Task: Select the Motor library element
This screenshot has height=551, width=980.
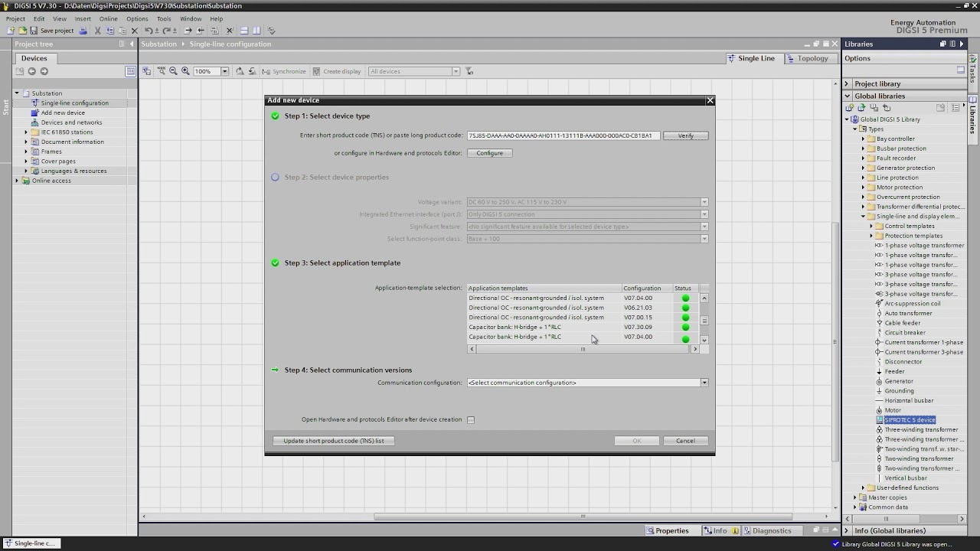Action: click(893, 410)
